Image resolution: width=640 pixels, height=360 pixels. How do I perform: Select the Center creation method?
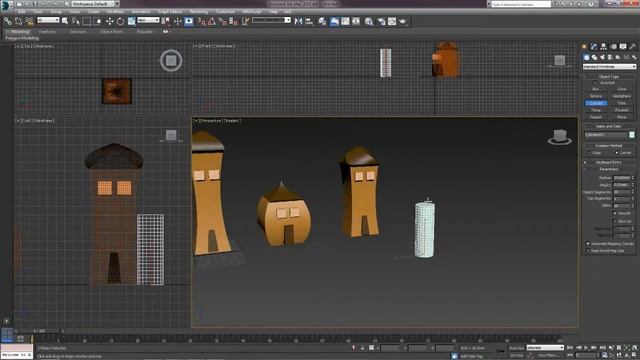(617, 153)
